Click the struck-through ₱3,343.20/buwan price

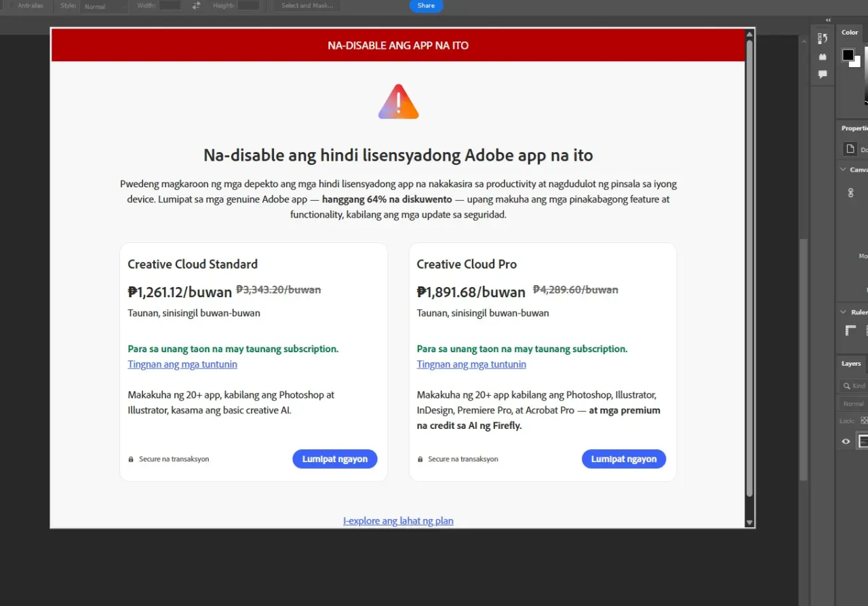coord(279,290)
